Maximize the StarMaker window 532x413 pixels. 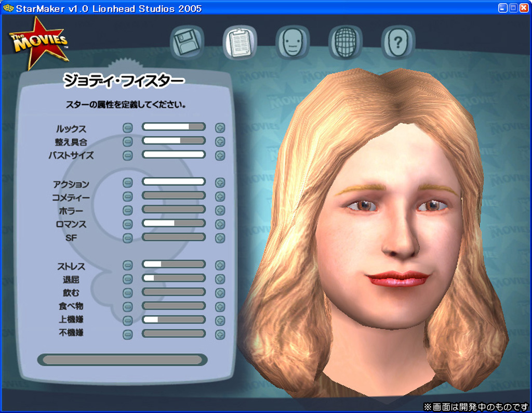click(513, 8)
